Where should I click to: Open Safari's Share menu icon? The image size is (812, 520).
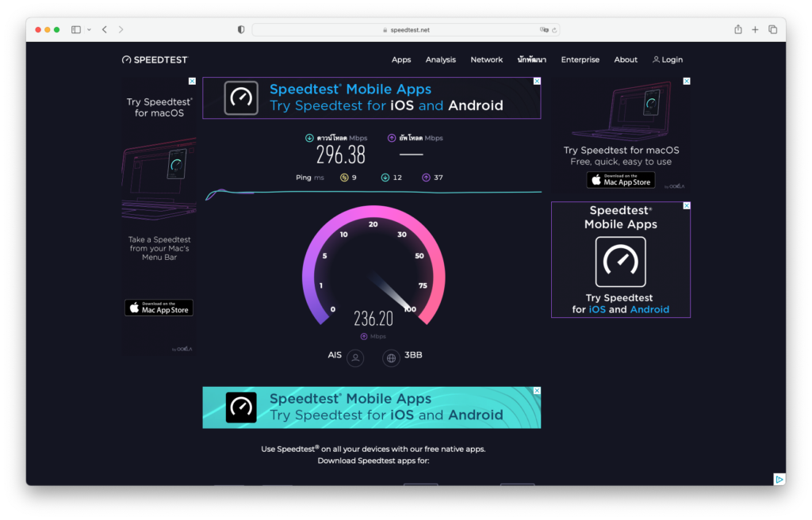tap(738, 29)
